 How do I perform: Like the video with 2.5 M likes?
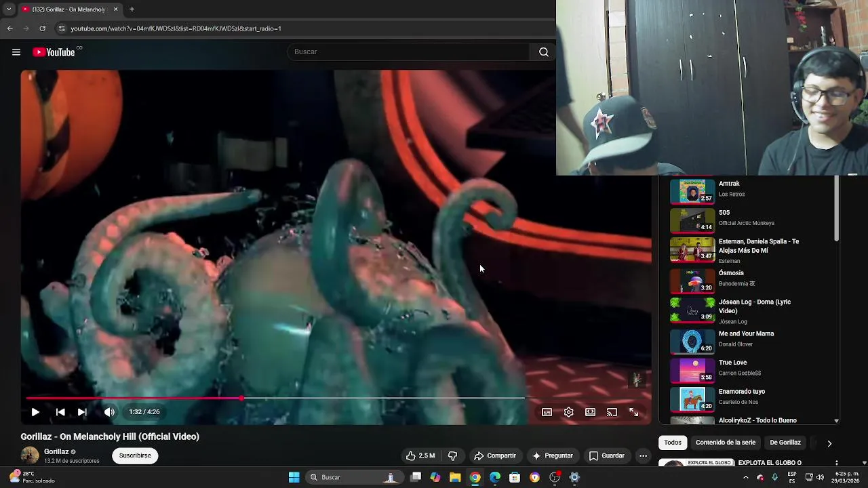(420, 456)
